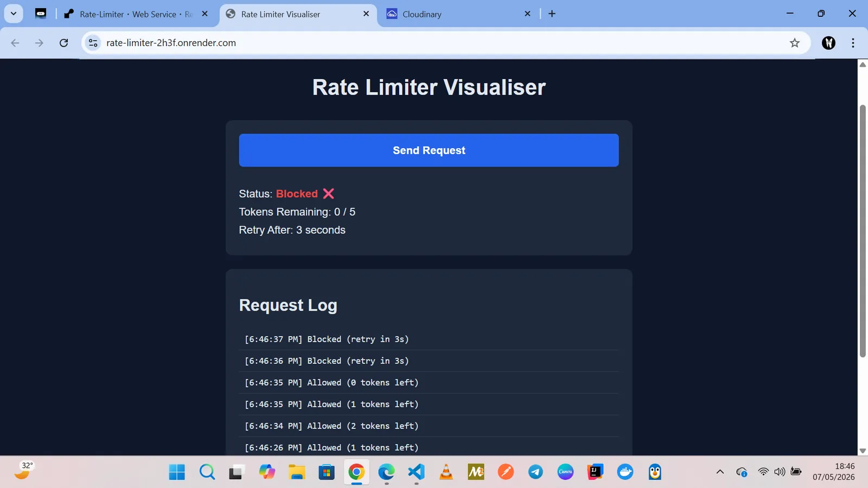Open Microsoft Edge from the taskbar

pos(386,472)
